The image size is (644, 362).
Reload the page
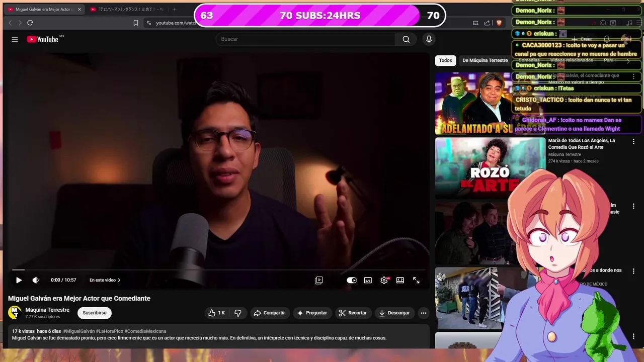tap(30, 23)
